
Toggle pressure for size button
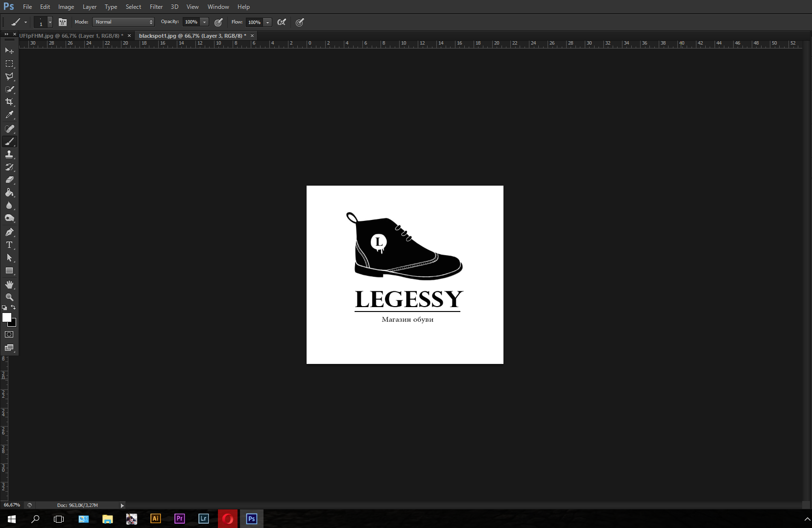click(x=300, y=22)
